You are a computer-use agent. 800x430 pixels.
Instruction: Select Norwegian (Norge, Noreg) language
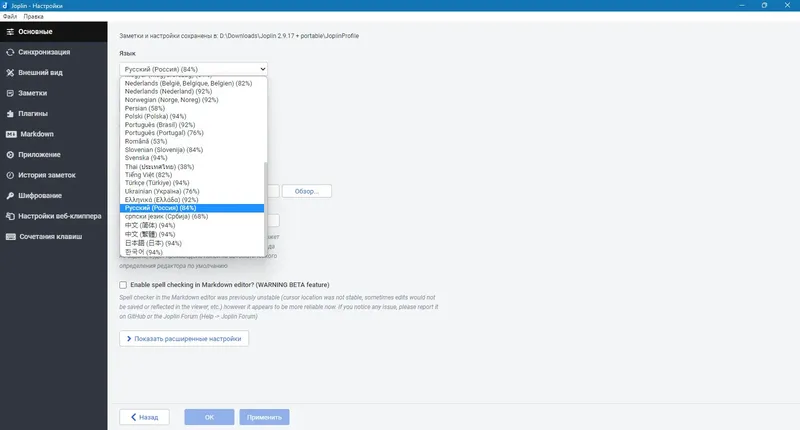click(x=192, y=100)
